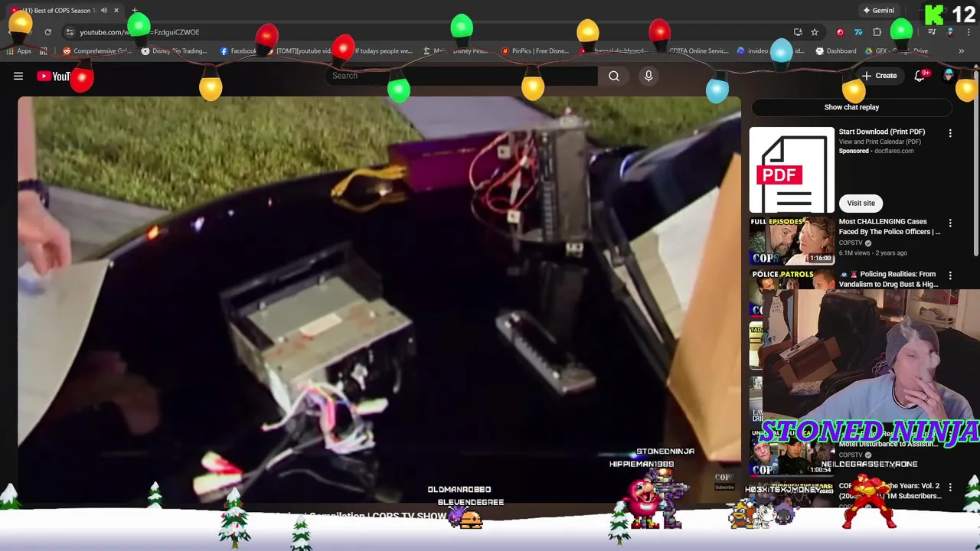
Task: Click the sidebar vertical scrollbar
Action: 976,165
